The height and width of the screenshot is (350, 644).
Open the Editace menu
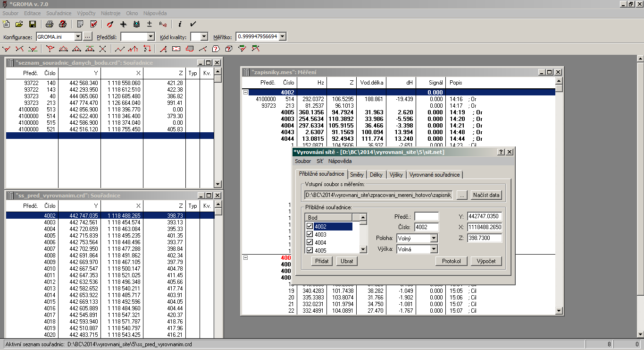coord(33,13)
